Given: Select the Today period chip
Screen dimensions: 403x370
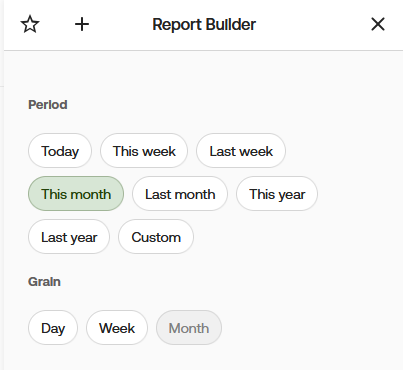Looking at the screenshot, I should tap(60, 151).
